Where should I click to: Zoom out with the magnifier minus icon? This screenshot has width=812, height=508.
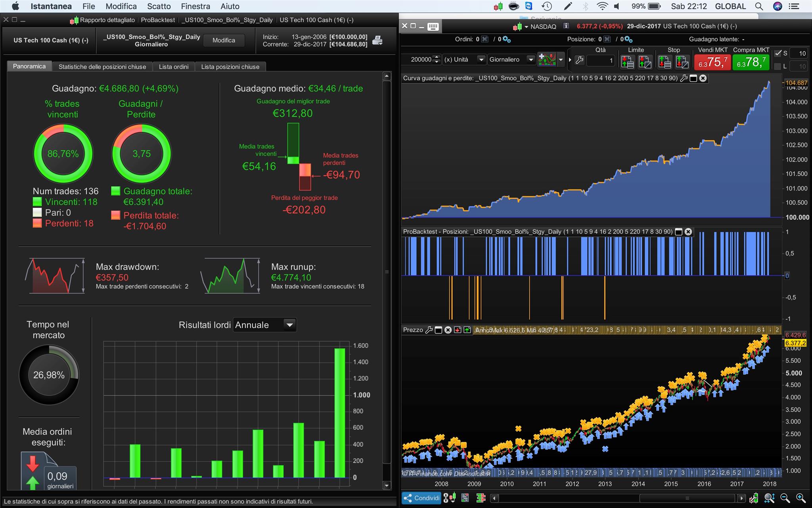[785, 498]
